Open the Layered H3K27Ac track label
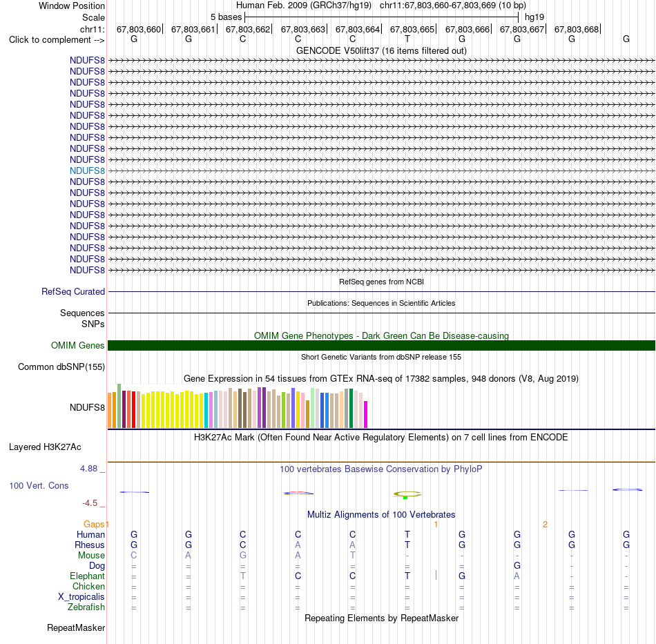This screenshot has height=644, width=656. 45,447
